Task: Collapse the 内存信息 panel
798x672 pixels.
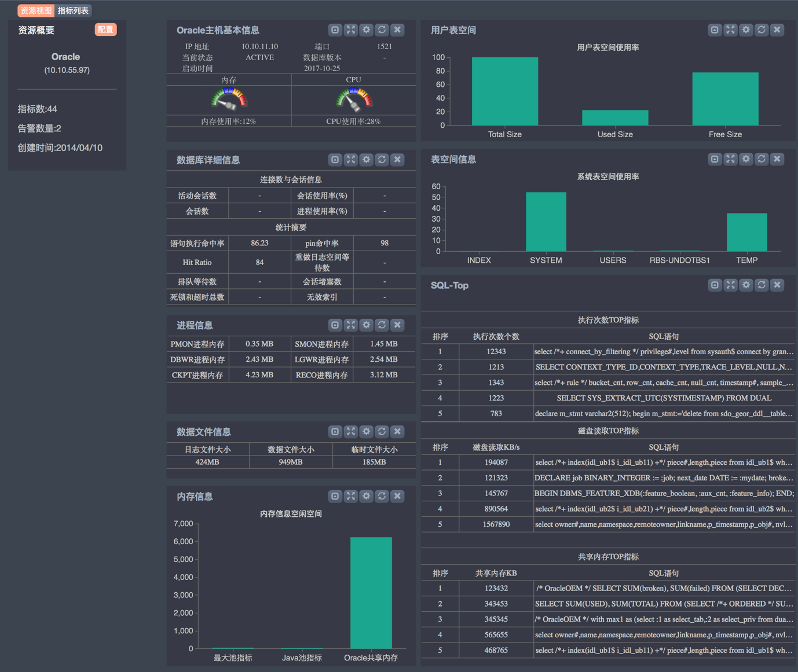Action: pyautogui.click(x=335, y=496)
